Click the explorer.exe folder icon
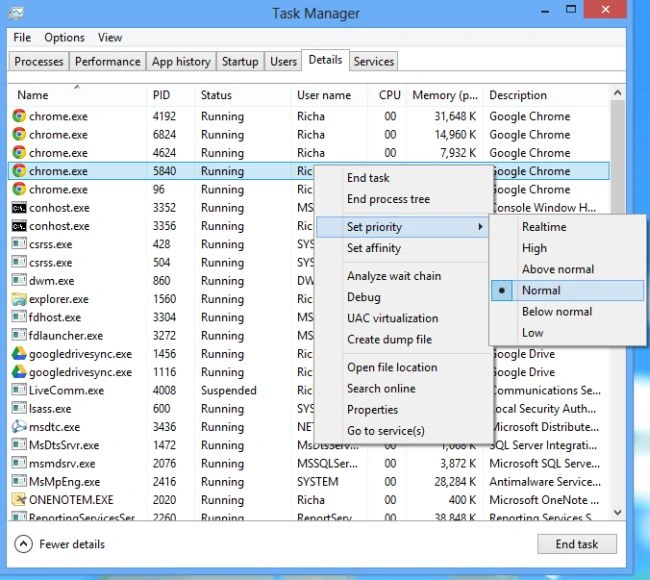 pyautogui.click(x=19, y=298)
